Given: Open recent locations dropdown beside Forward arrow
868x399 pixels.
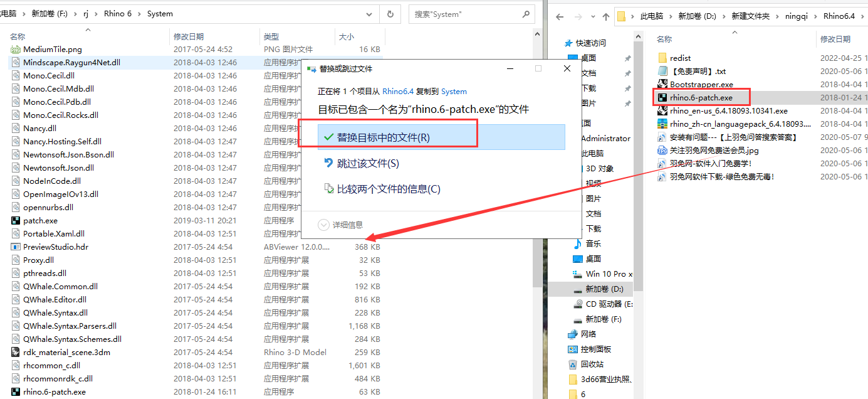Looking at the screenshot, I should (x=592, y=17).
